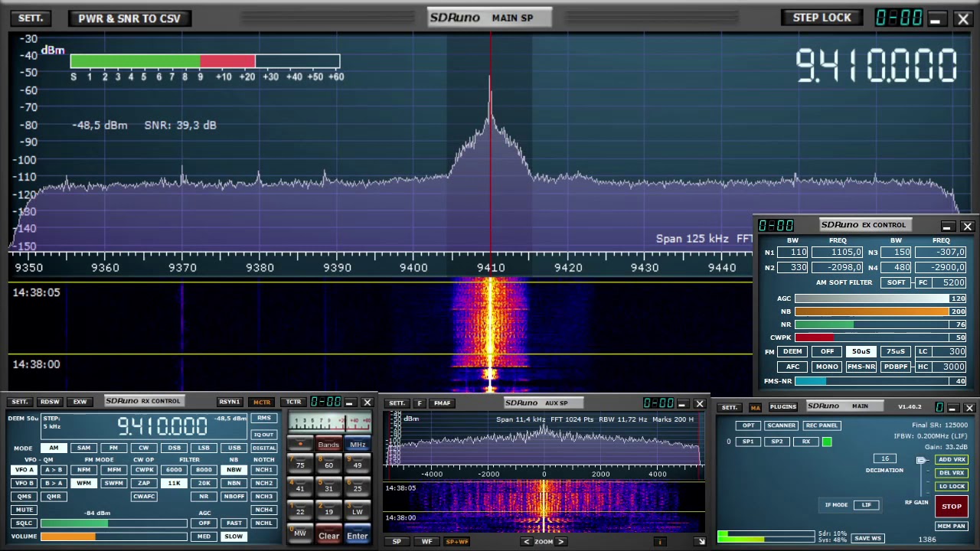Select VFO B
This screenshot has height=551, width=980.
pyautogui.click(x=24, y=483)
